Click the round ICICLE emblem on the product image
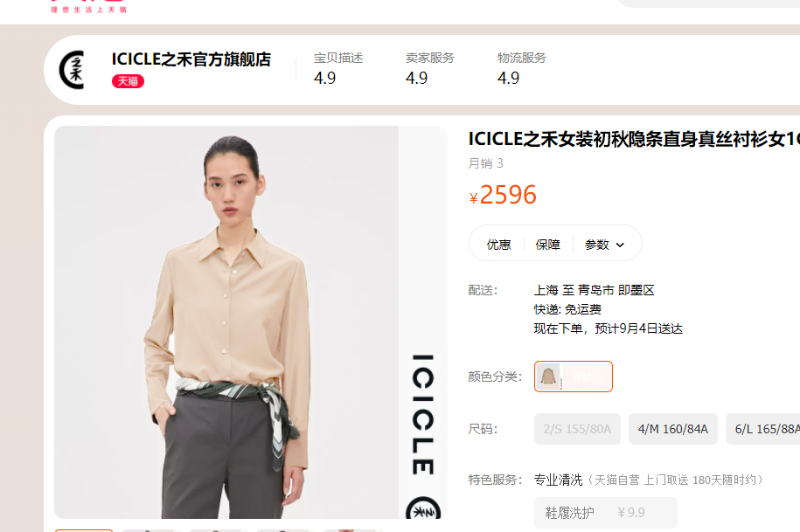 (423, 509)
